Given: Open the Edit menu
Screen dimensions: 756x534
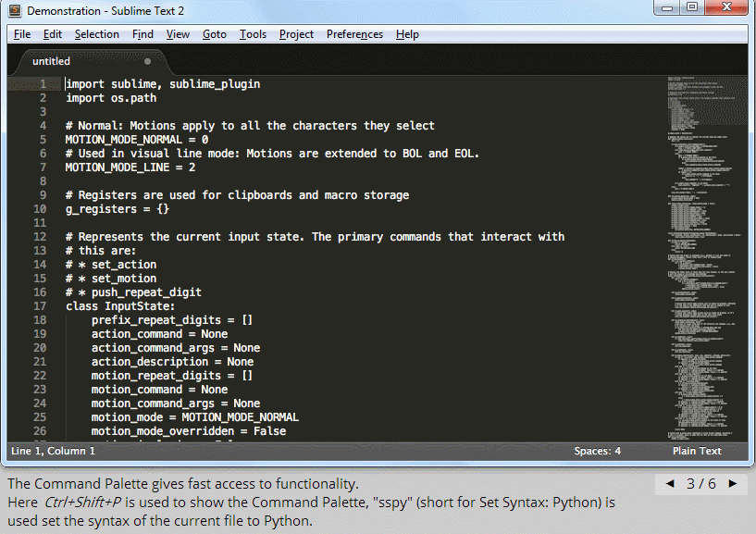Looking at the screenshot, I should click(x=53, y=34).
